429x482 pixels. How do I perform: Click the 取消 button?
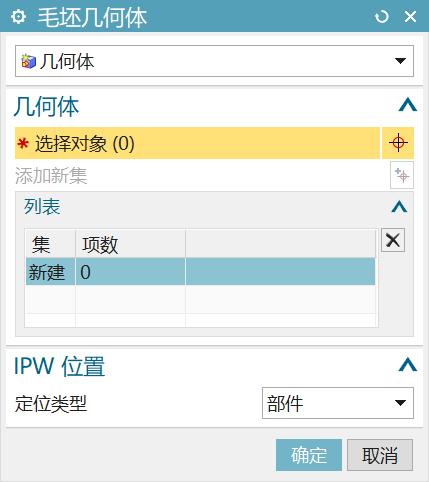380,455
